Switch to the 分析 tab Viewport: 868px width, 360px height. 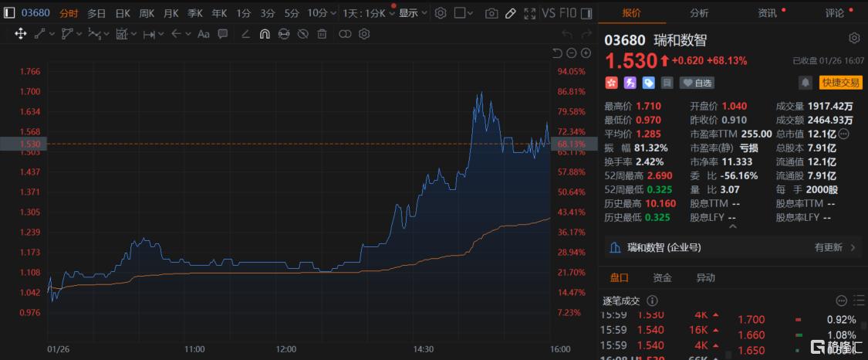pyautogui.click(x=699, y=13)
